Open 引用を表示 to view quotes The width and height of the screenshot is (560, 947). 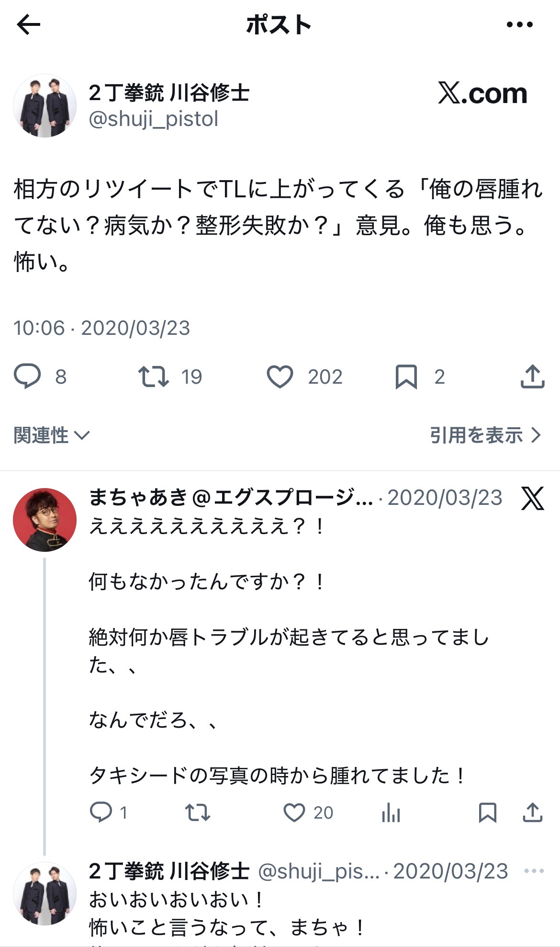[485, 435]
